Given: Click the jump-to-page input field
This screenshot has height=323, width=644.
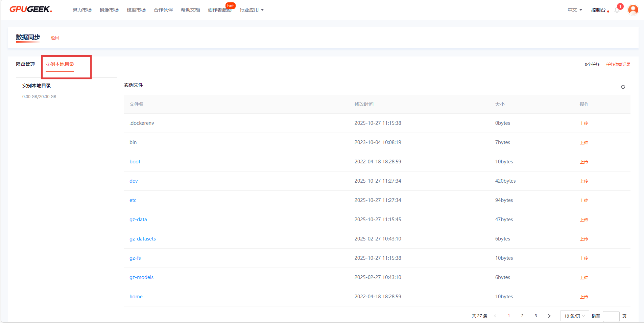Looking at the screenshot, I should 611,316.
